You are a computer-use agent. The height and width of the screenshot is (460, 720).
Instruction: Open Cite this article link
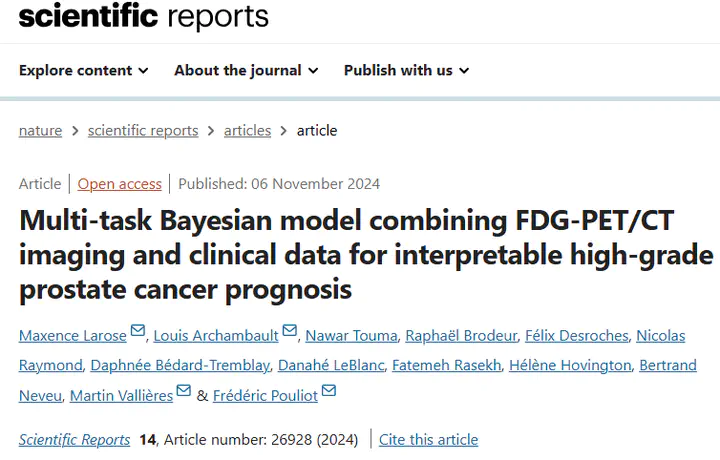coord(428,440)
